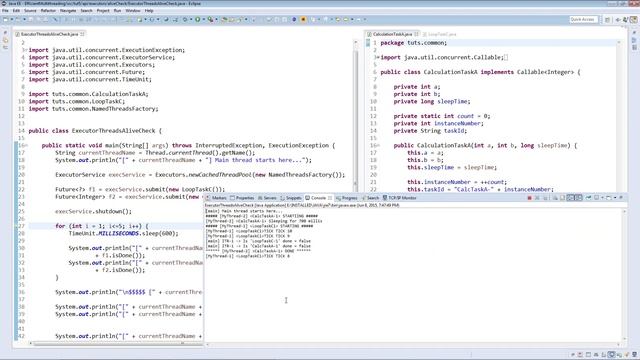Open the Progress view tab
Viewport: 640px width, 360px height.
click(347, 198)
